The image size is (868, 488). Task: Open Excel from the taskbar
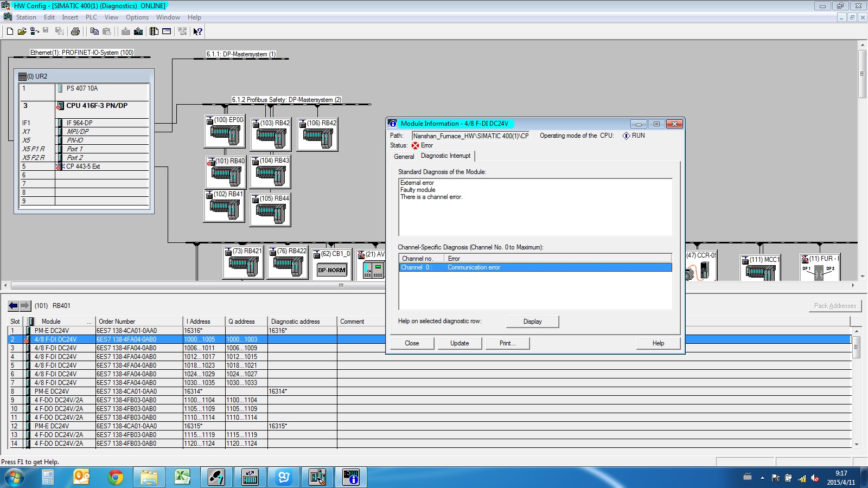(x=182, y=477)
